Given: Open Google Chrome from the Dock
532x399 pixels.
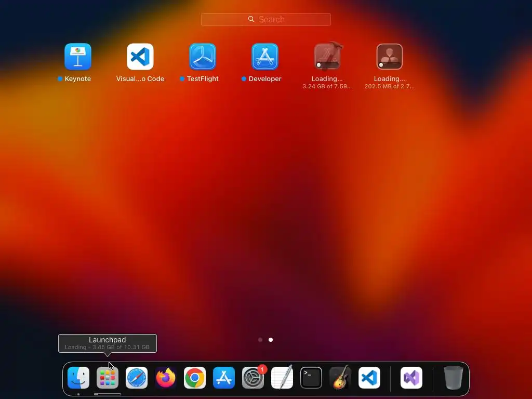Looking at the screenshot, I should pos(195,378).
